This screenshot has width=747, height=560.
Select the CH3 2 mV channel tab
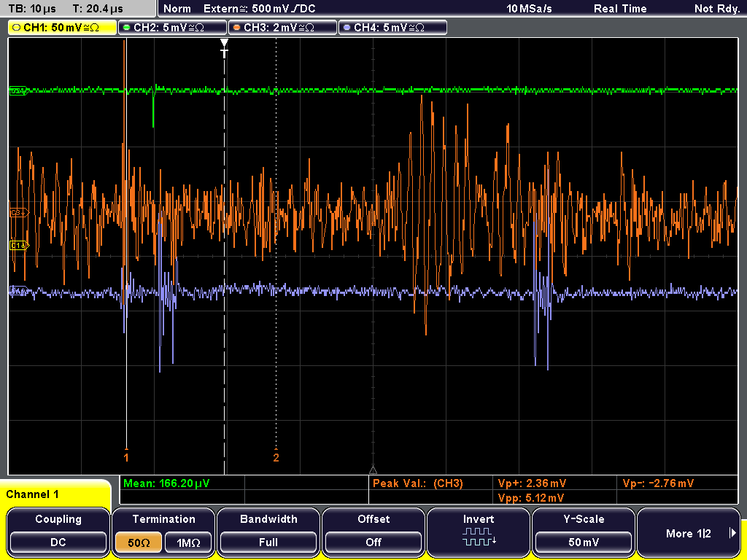pyautogui.click(x=282, y=28)
